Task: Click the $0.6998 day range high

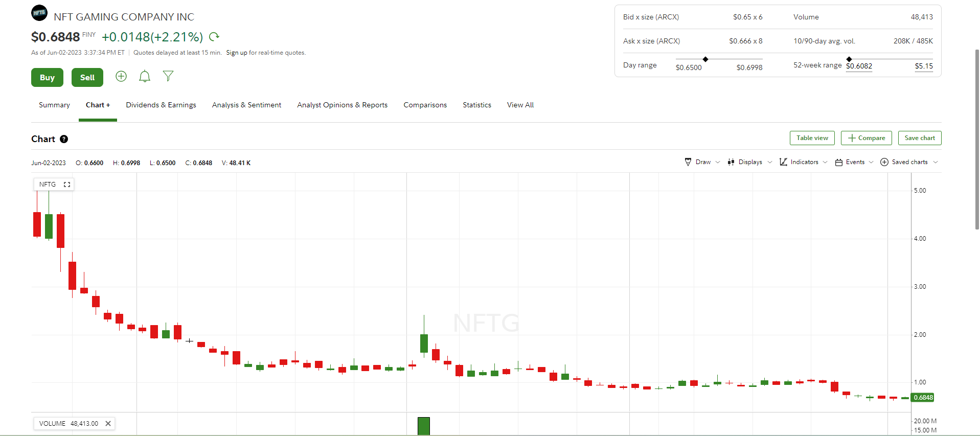Action: point(749,67)
